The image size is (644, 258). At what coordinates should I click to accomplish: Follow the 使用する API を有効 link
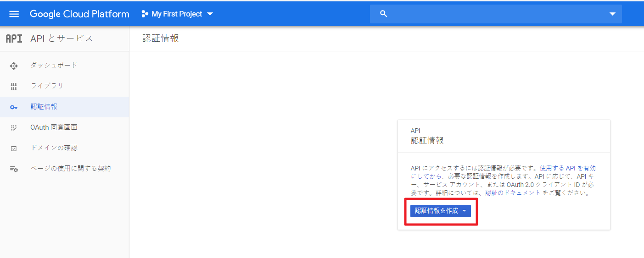coord(568,168)
